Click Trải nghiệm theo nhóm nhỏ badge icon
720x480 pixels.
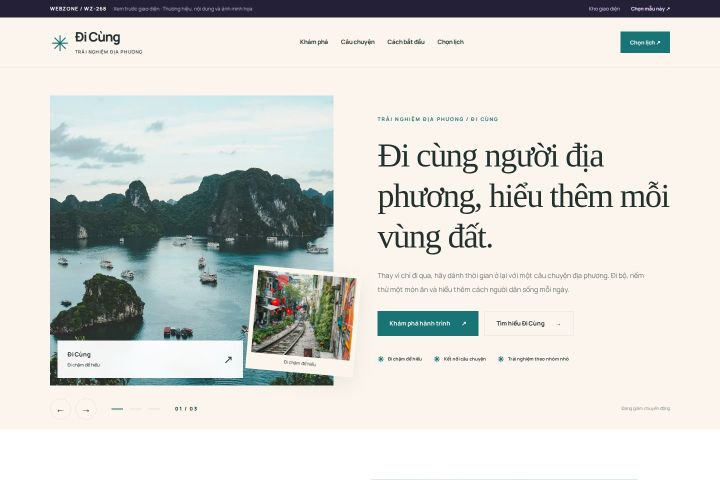click(501, 359)
